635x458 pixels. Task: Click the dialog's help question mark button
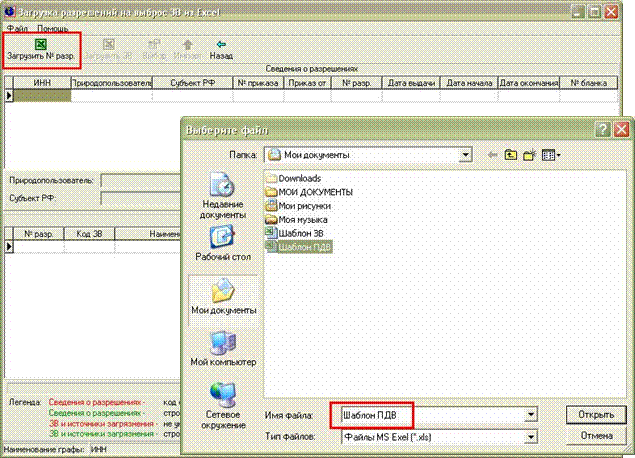pos(603,130)
